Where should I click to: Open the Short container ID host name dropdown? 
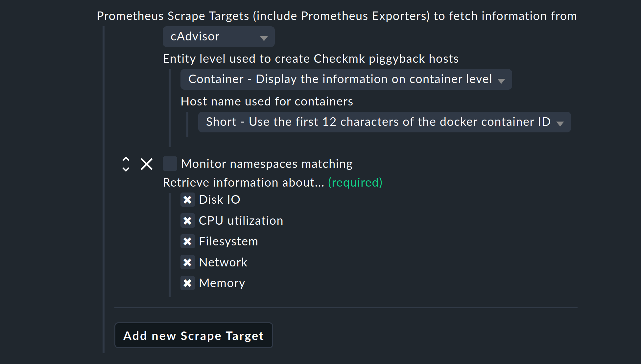click(384, 122)
